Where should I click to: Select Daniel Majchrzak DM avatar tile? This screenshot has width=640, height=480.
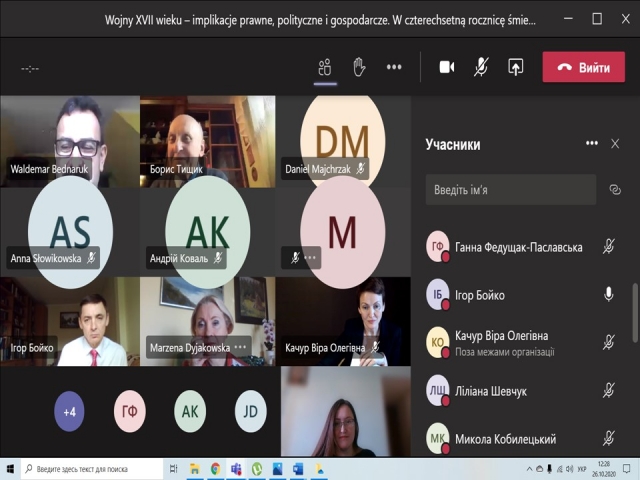[x=343, y=141]
